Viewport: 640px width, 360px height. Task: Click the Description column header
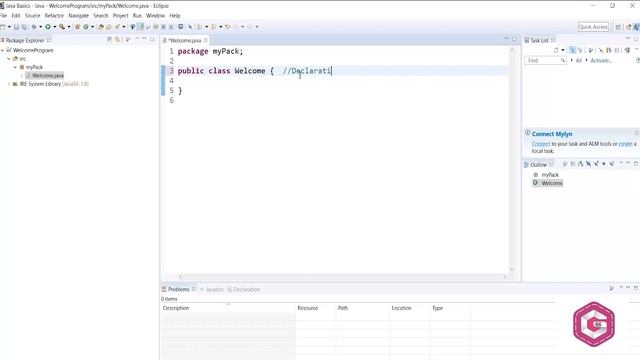tap(228, 308)
